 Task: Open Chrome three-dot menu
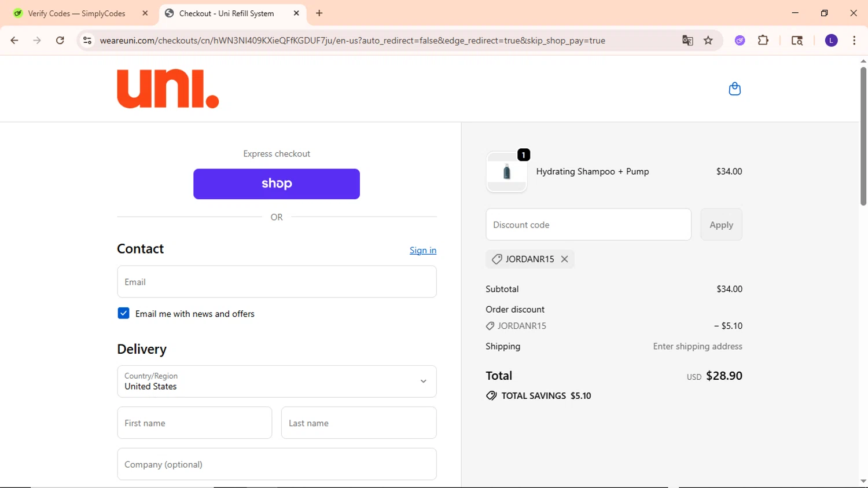point(854,41)
